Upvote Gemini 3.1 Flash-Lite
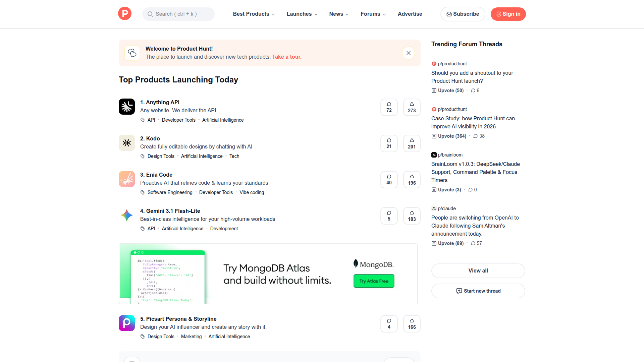 tap(412, 216)
